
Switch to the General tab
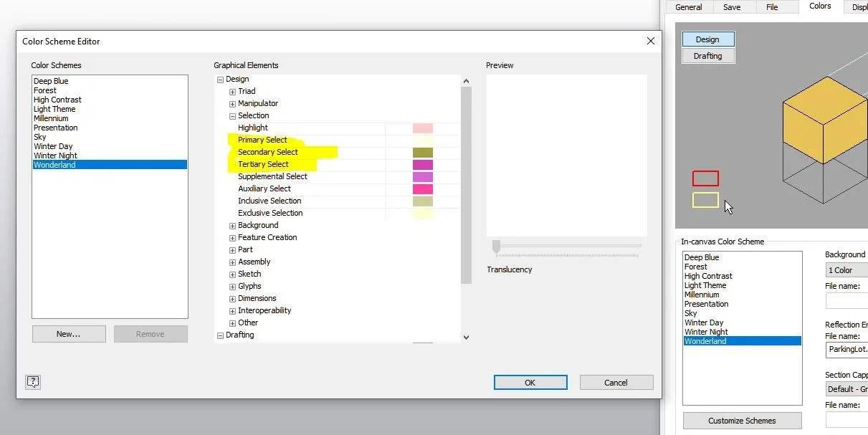[688, 7]
